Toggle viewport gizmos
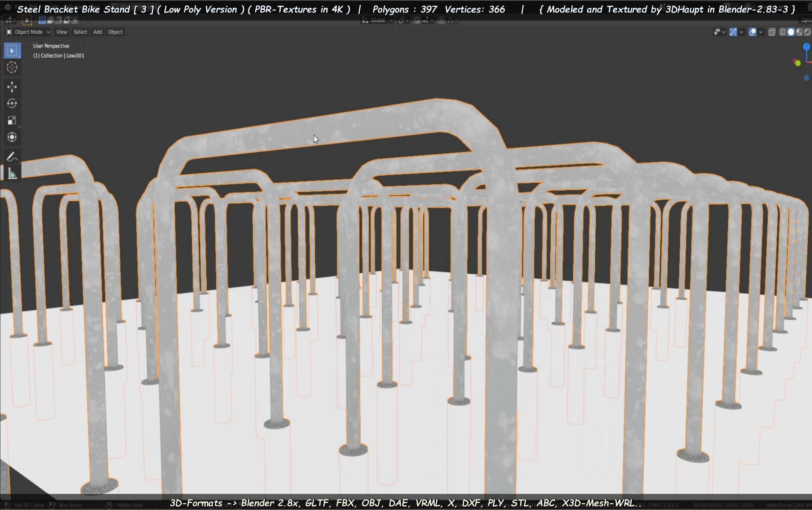This screenshot has height=510, width=812. click(x=733, y=32)
